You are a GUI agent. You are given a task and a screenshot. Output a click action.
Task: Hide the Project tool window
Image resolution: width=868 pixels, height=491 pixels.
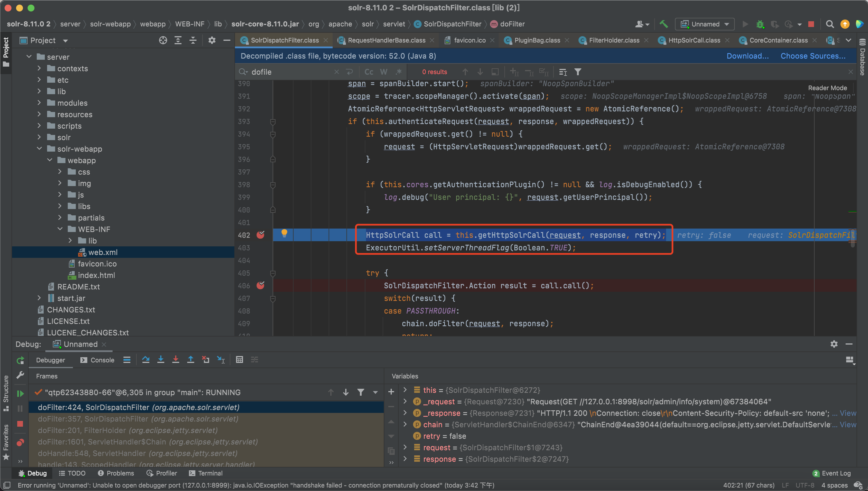pyautogui.click(x=227, y=40)
